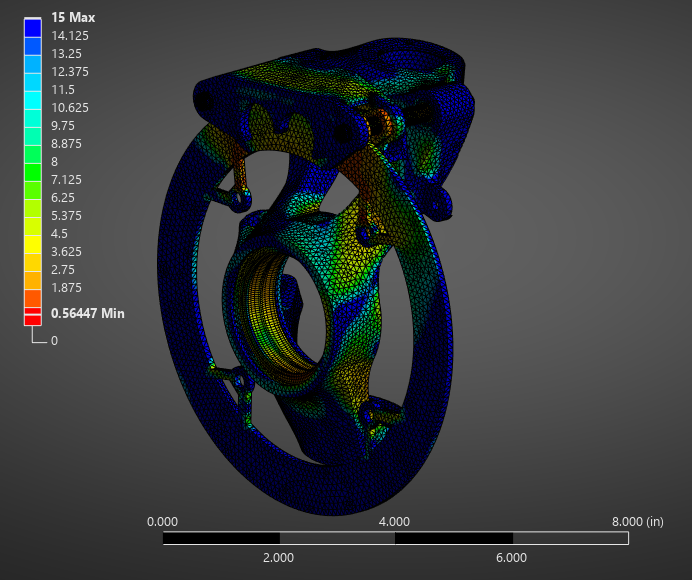Click the '0.56447 Min' legend label
Viewport: 692px width, 580px height.
click(87, 313)
